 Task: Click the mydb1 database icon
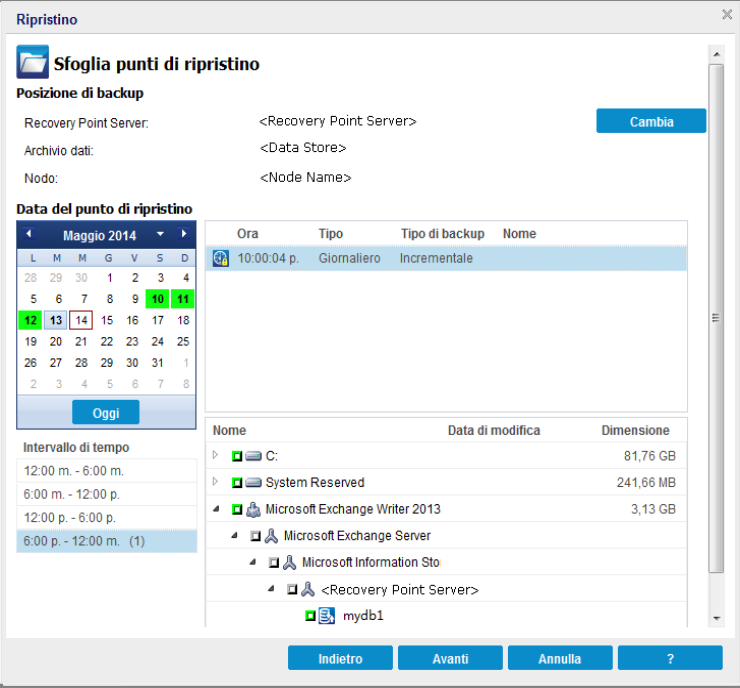327,615
